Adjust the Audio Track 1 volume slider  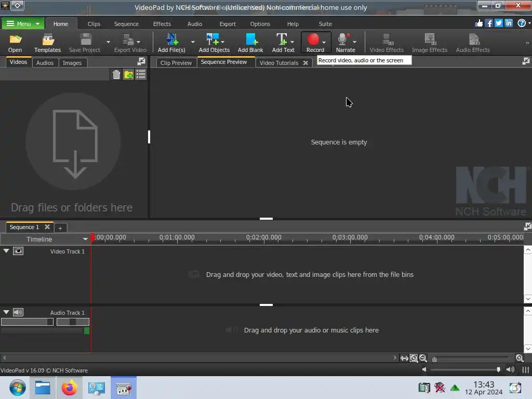pyautogui.click(x=27, y=322)
